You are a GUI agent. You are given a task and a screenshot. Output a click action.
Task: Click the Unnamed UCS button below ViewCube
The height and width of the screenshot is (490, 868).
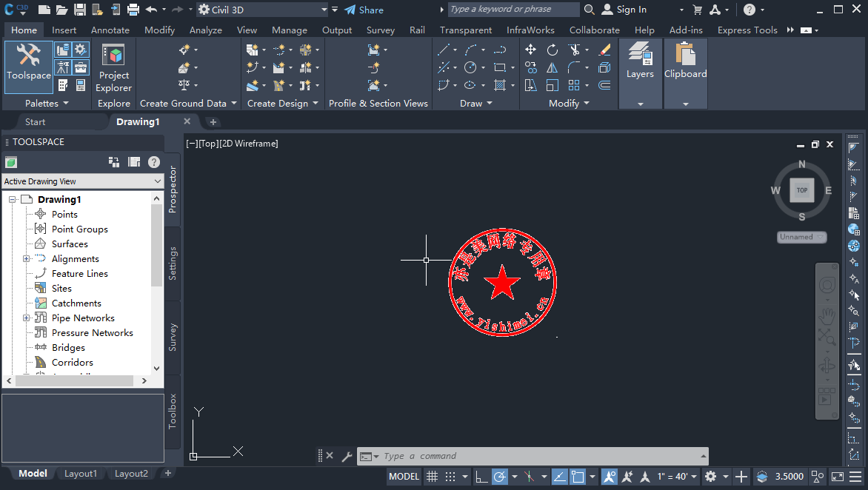coord(801,237)
